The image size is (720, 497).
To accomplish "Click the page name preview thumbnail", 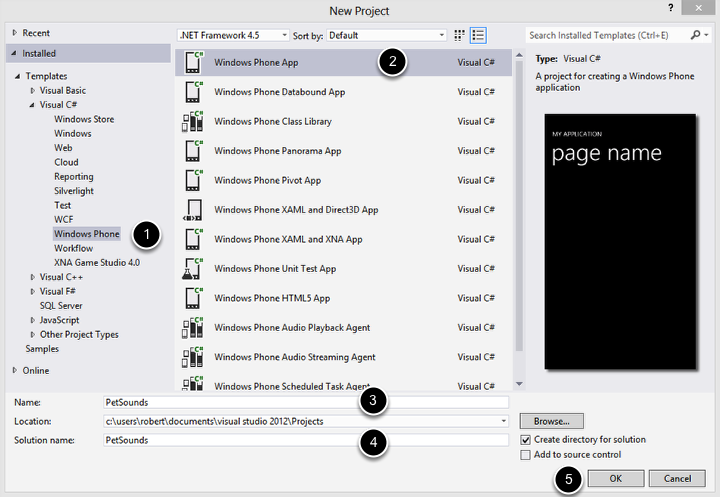I will 620,242.
